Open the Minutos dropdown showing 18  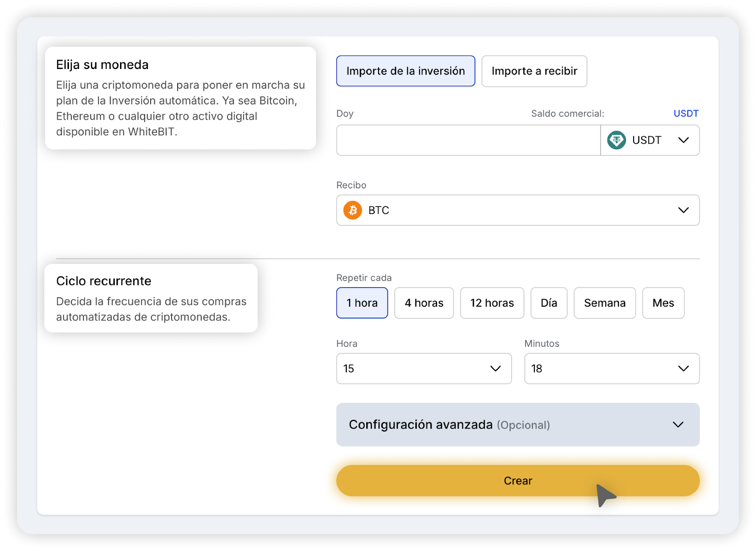[x=611, y=369]
